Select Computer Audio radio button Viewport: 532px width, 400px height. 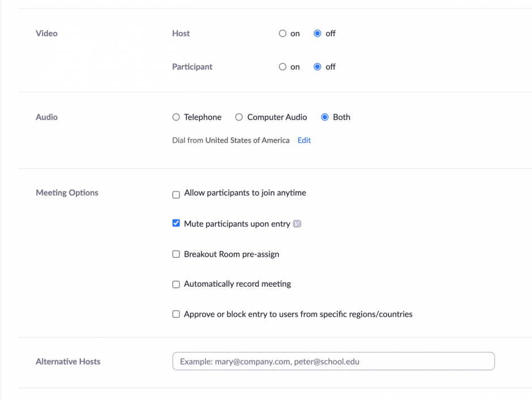coord(239,117)
